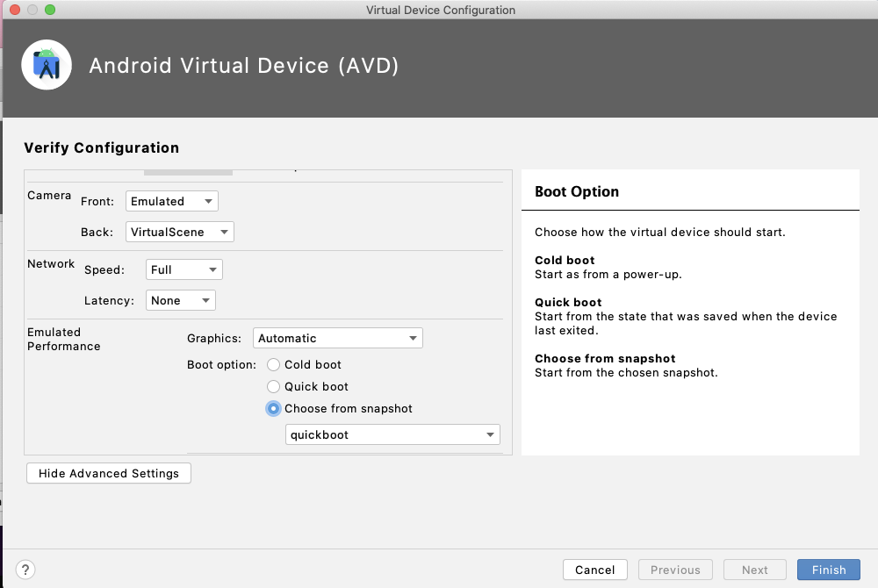The image size is (878, 588).
Task: Open the Back camera VirtualScene dropdown
Action: click(x=179, y=232)
